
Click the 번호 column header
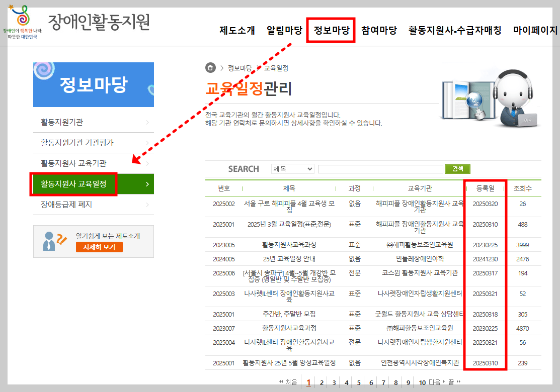(224, 188)
